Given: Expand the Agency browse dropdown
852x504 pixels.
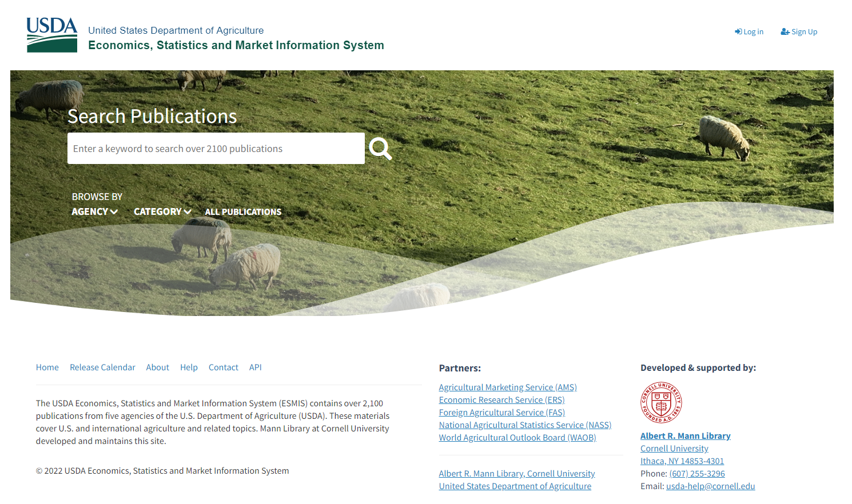Looking at the screenshot, I should point(95,211).
